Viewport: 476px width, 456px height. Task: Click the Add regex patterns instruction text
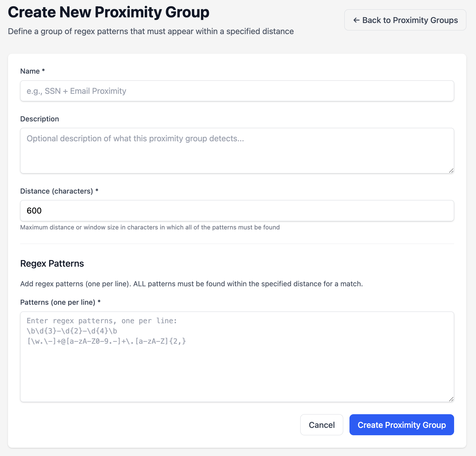coord(191,284)
